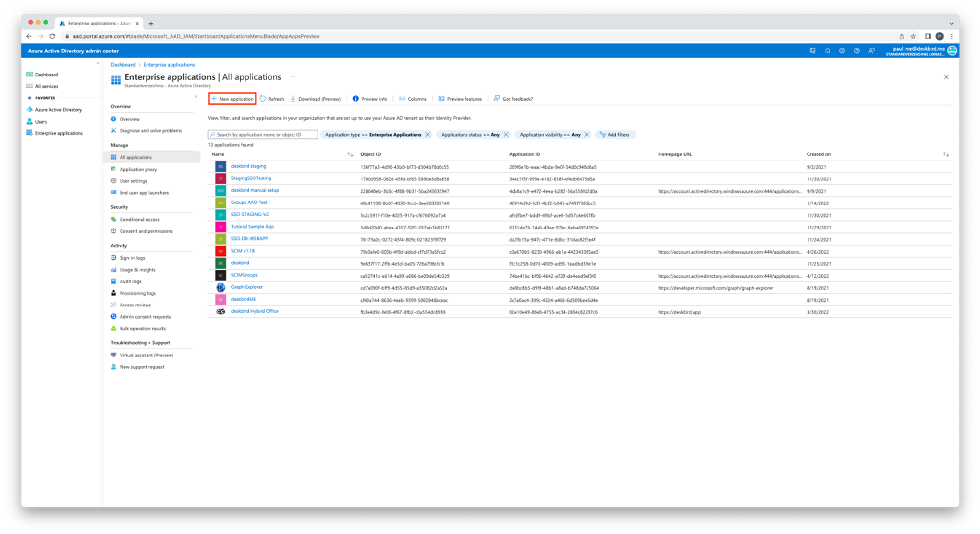Click the help question mark icon
This screenshot has height=534, width=980.
point(857,51)
